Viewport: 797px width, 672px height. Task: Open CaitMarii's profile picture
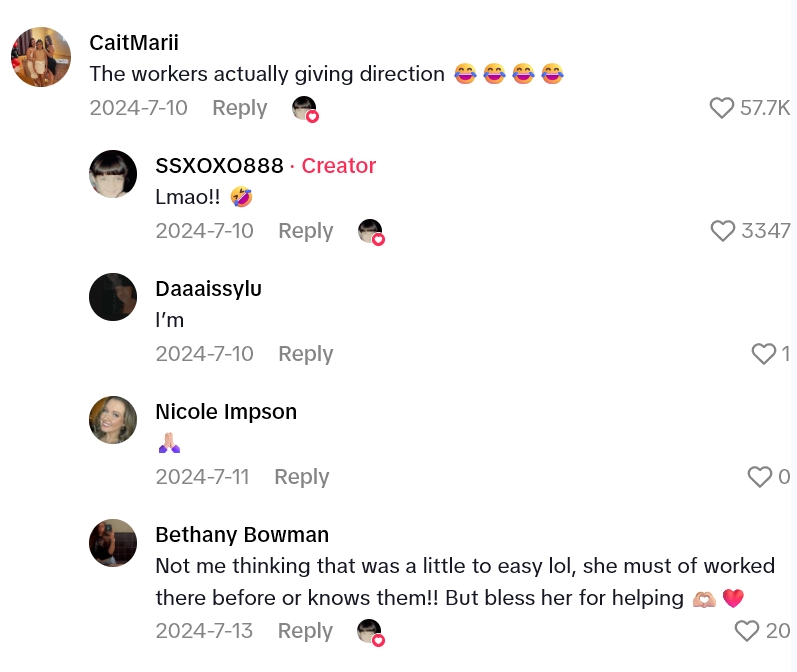tap(41, 57)
